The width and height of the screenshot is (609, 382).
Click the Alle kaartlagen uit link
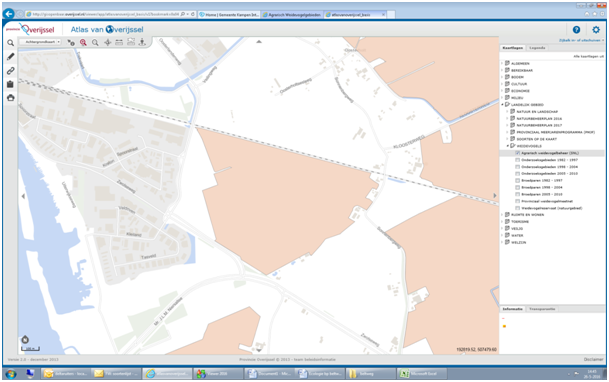(588, 56)
